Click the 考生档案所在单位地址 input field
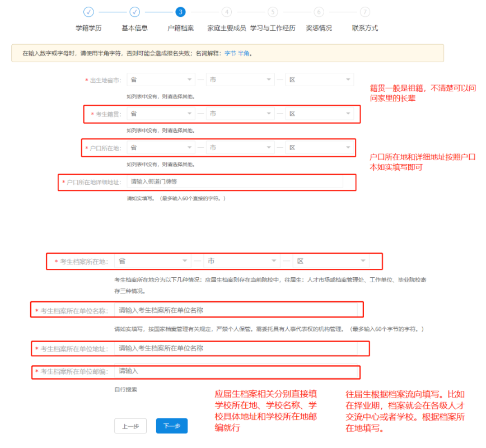The image size is (486, 448). (x=235, y=348)
